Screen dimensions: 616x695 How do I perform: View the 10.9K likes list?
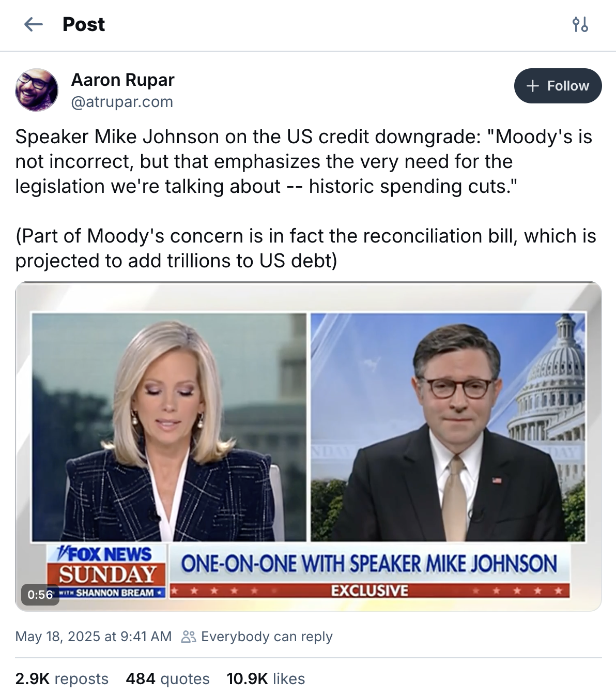click(x=266, y=678)
